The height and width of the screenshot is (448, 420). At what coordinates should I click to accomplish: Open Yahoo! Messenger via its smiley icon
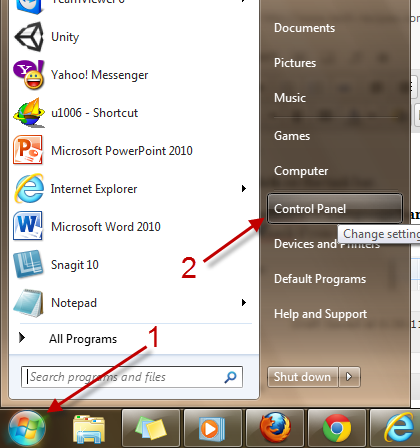tap(29, 75)
